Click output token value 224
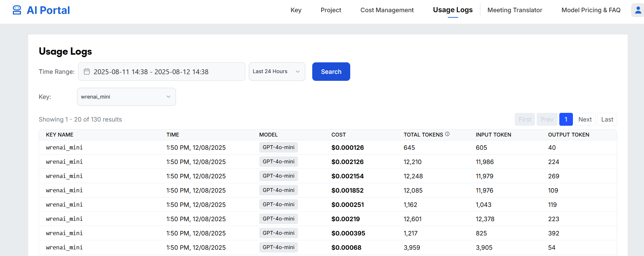The width and height of the screenshot is (644, 256). 553,162
